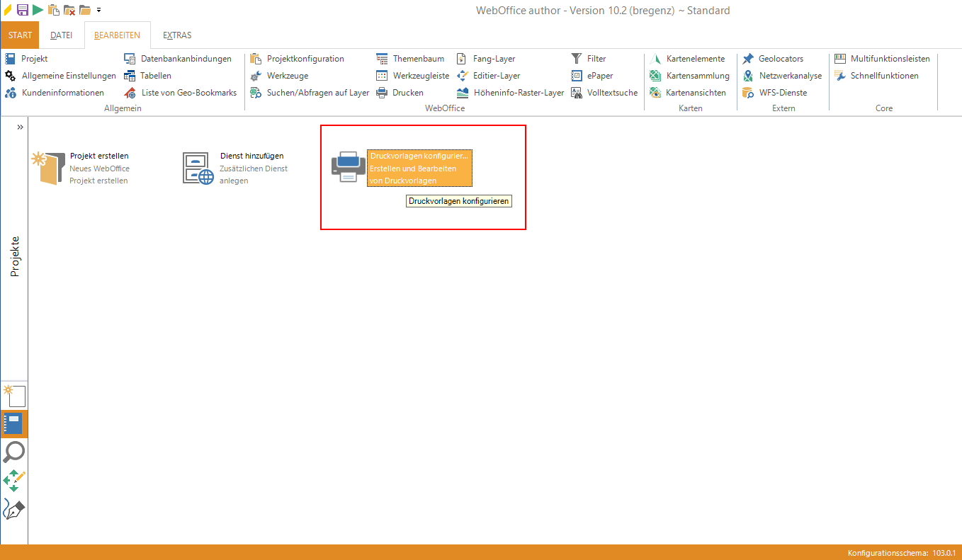Image resolution: width=962 pixels, height=560 pixels.
Task: Click the Projekt erstellen tile
Action: click(x=81, y=168)
